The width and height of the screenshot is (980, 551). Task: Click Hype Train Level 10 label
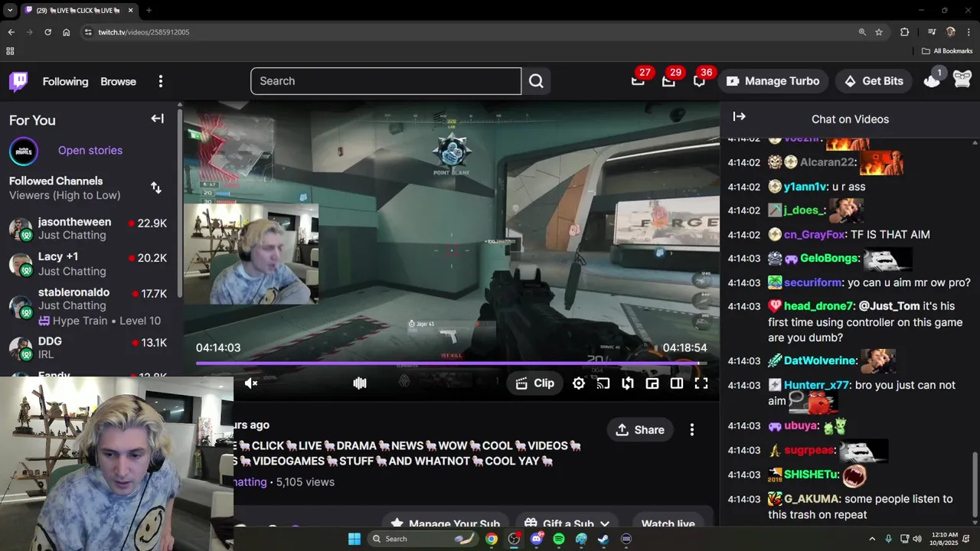pyautogui.click(x=100, y=321)
